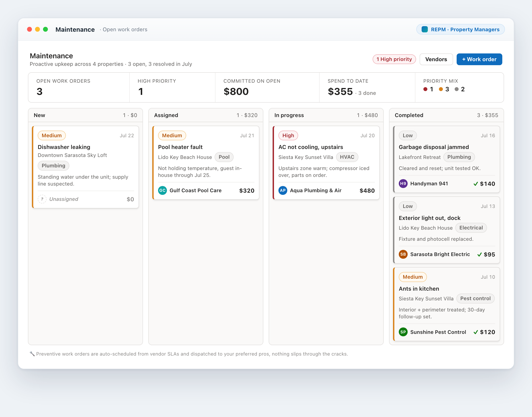Select the Completed column header

coord(447,115)
